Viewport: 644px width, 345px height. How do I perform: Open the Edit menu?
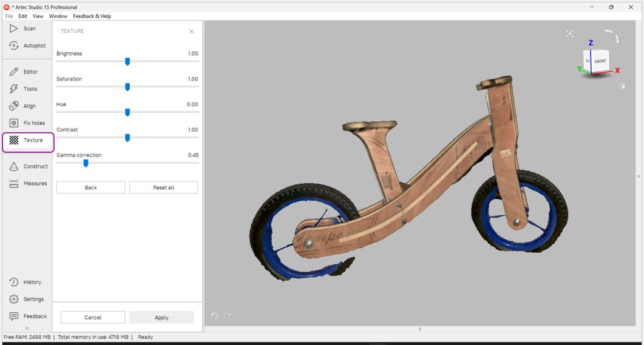click(22, 16)
